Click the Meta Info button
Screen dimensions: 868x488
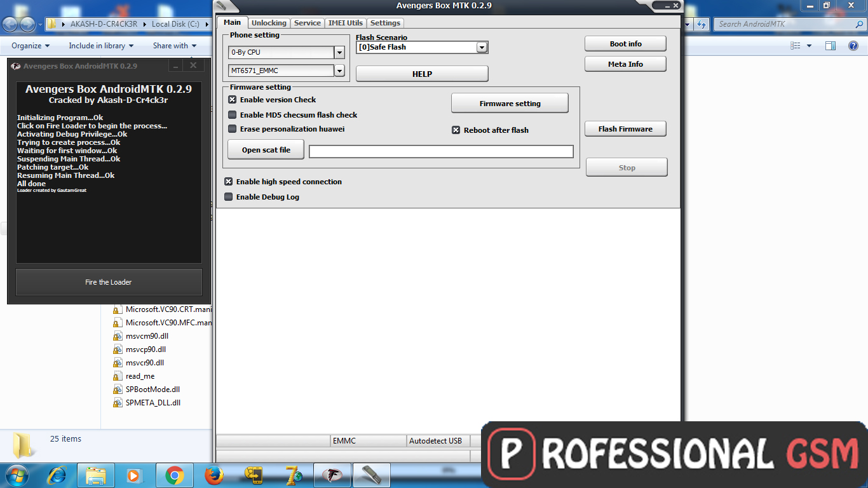[x=625, y=64]
